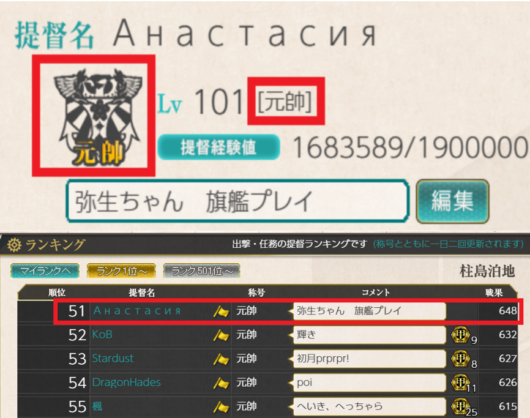Viewport: 530px width, 418px height.
Task: Click the comment field 弥生ちゃん 旗艦プレイ
Action: coord(238,201)
